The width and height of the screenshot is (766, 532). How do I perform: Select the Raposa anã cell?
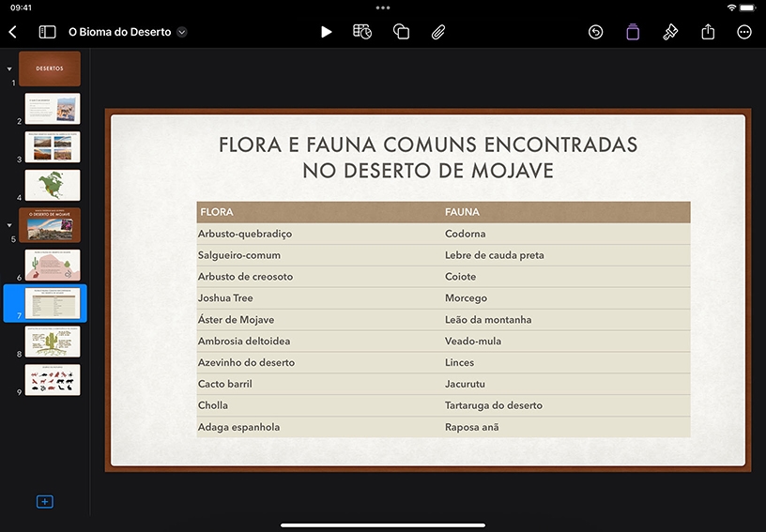pyautogui.click(x=567, y=427)
